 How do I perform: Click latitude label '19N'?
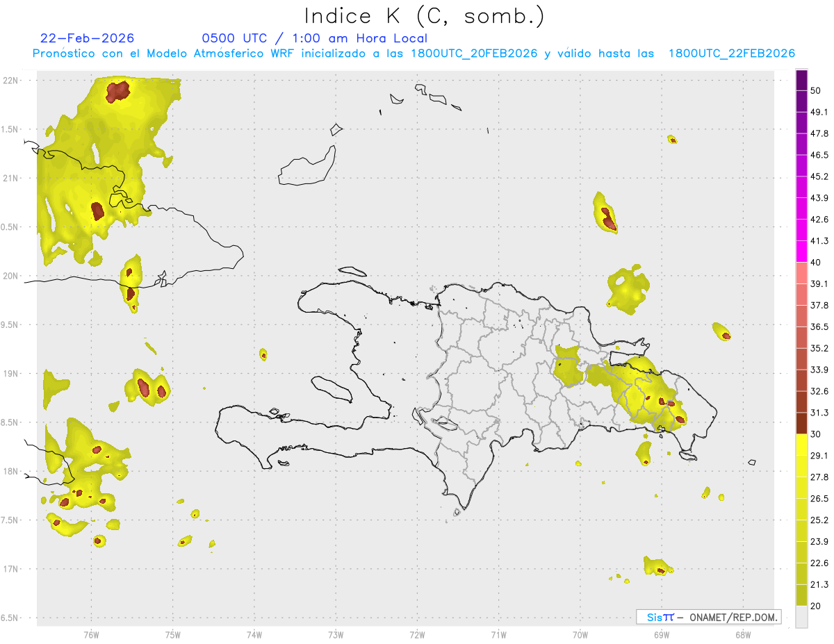12,374
